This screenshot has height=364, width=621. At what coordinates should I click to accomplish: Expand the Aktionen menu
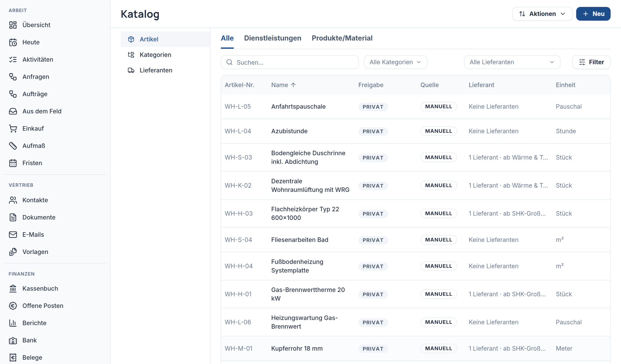tap(542, 14)
